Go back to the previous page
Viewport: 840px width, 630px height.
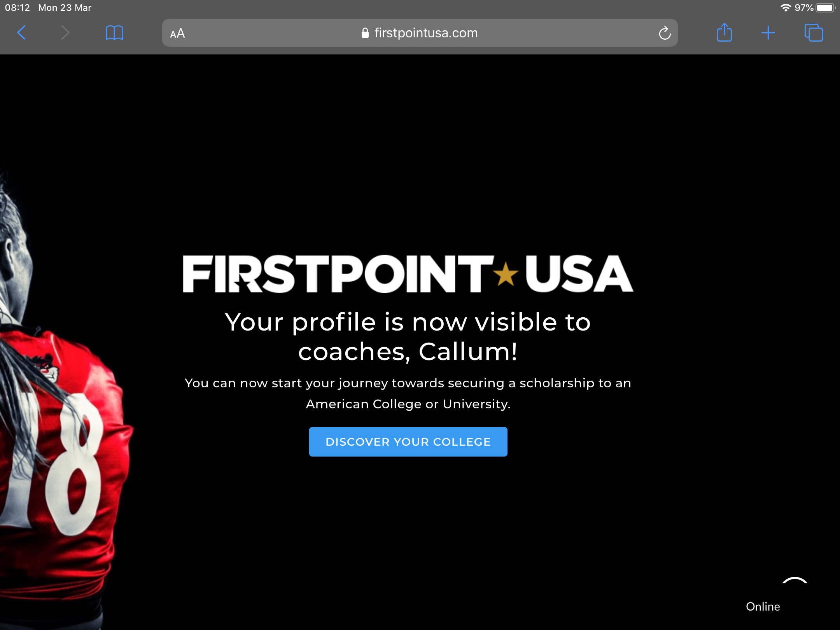tap(22, 33)
